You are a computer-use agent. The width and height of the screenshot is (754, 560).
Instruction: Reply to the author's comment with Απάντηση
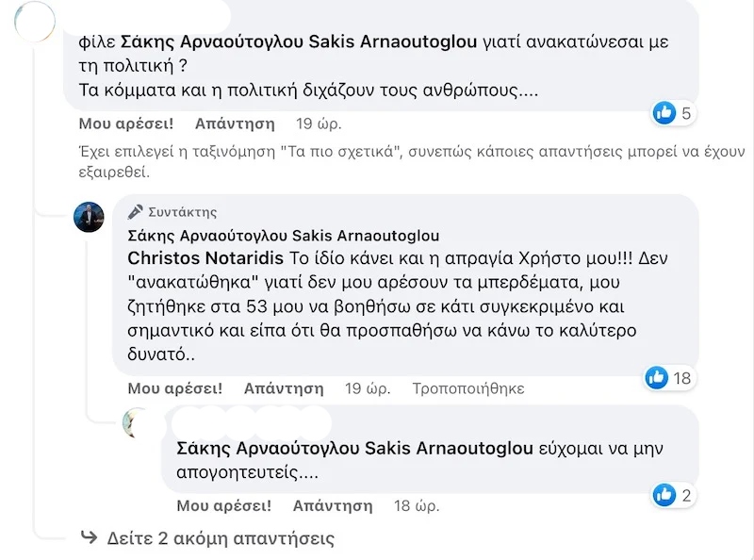[284, 388]
